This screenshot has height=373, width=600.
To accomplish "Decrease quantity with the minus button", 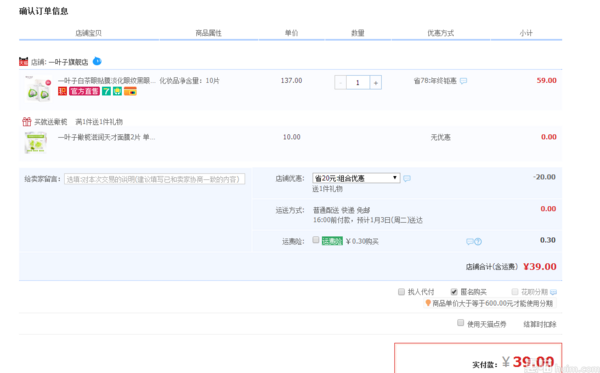I will 340,83.
